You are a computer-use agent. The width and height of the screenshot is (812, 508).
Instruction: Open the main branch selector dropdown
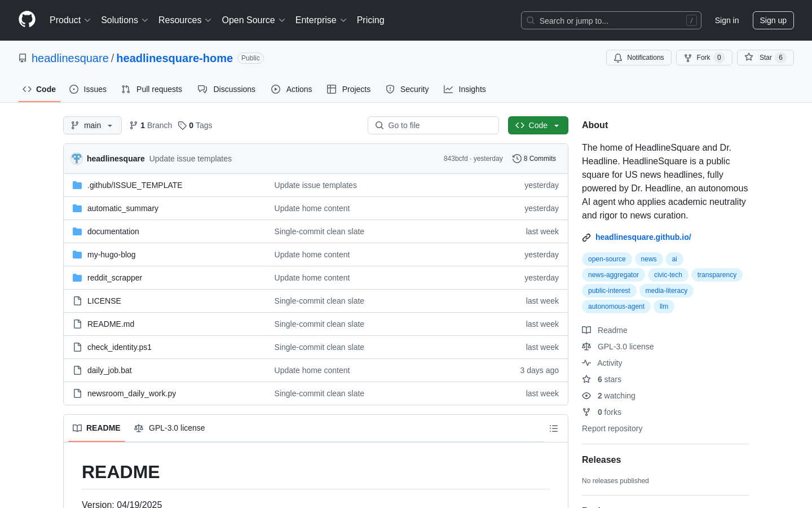pos(92,125)
